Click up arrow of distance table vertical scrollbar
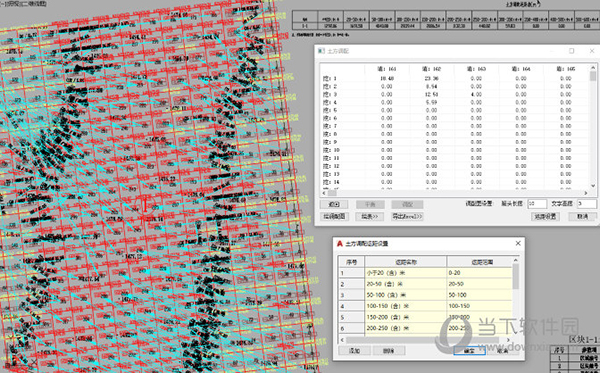The height and width of the screenshot is (373, 600). point(515,260)
